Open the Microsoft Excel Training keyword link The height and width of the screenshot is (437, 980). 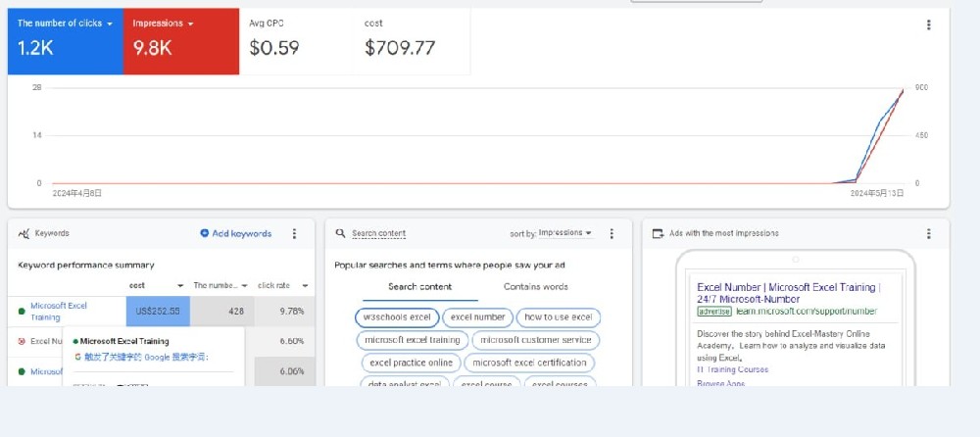pos(59,312)
